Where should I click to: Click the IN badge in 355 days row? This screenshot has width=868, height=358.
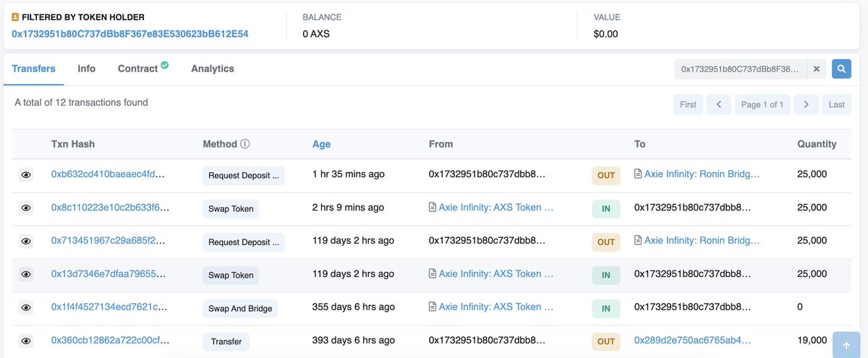(606, 308)
